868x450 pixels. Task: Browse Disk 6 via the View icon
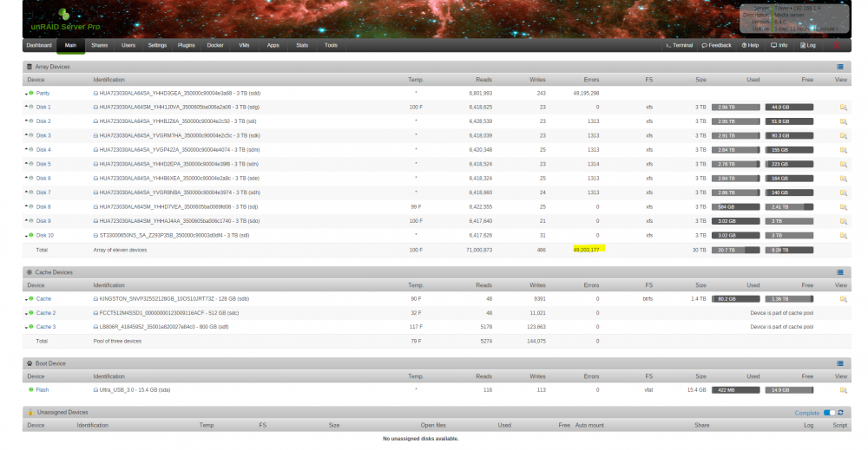pos(843,179)
